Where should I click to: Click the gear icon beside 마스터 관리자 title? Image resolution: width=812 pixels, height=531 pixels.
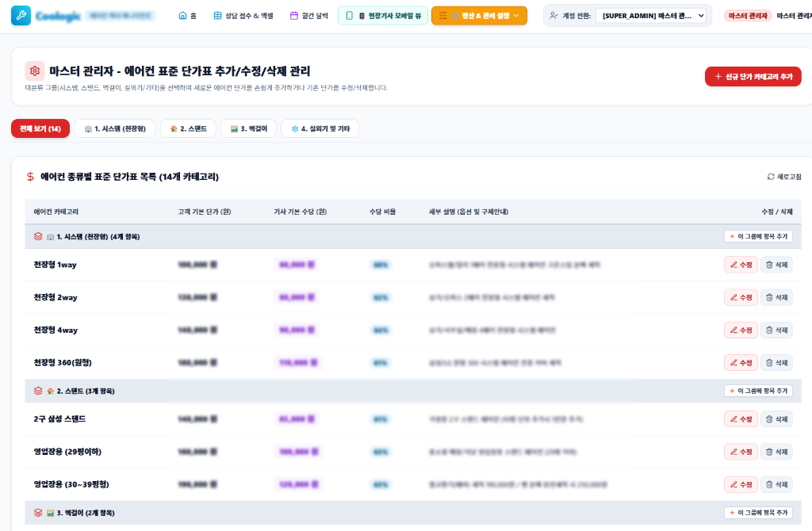[35, 71]
